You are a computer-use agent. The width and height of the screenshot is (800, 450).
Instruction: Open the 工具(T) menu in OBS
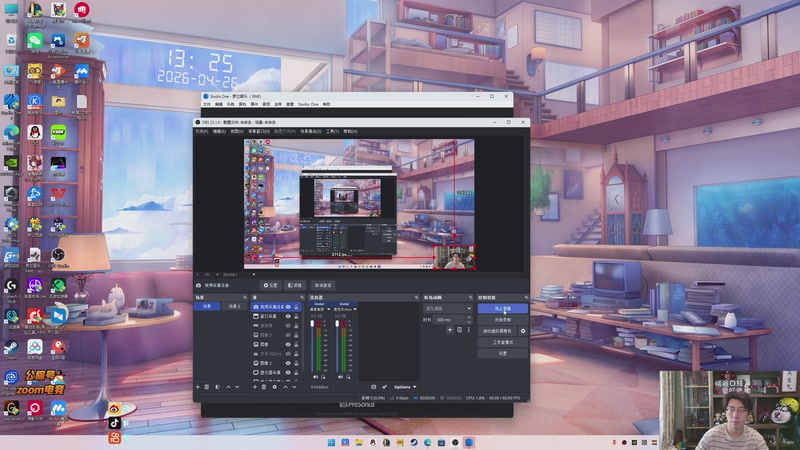(x=332, y=132)
